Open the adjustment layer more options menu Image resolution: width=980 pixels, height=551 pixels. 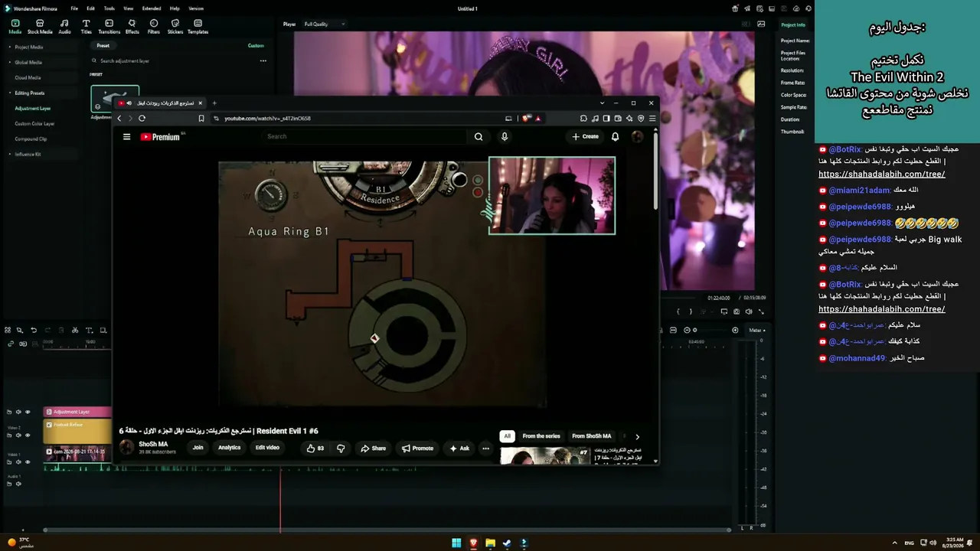tap(263, 60)
